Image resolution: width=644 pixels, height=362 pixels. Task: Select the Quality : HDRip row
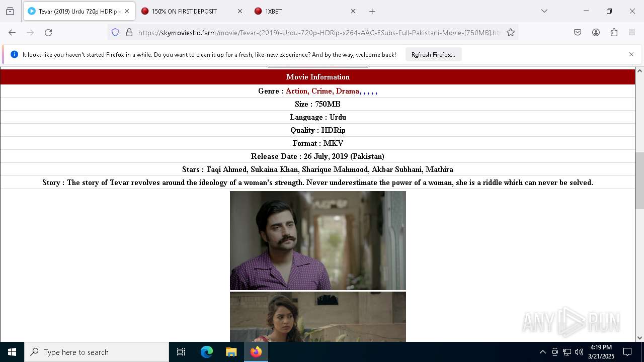[318, 130]
